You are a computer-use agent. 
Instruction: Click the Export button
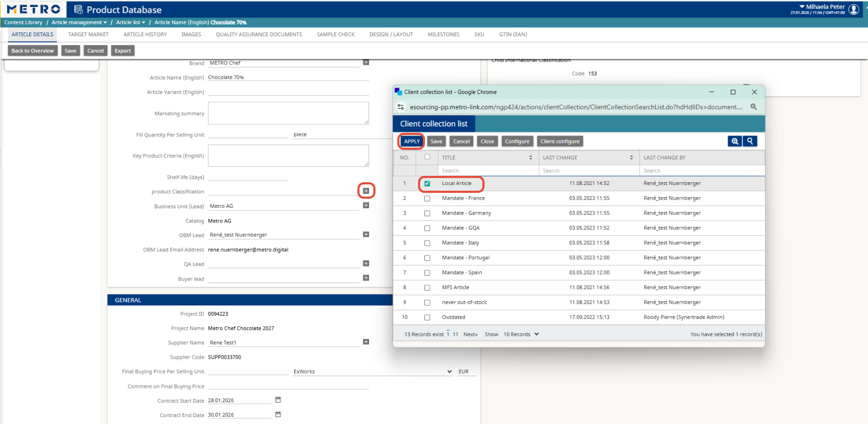pos(123,50)
